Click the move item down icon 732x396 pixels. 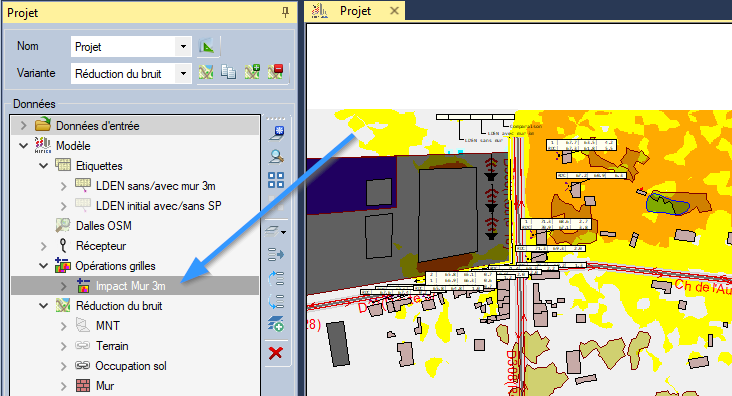(x=276, y=301)
